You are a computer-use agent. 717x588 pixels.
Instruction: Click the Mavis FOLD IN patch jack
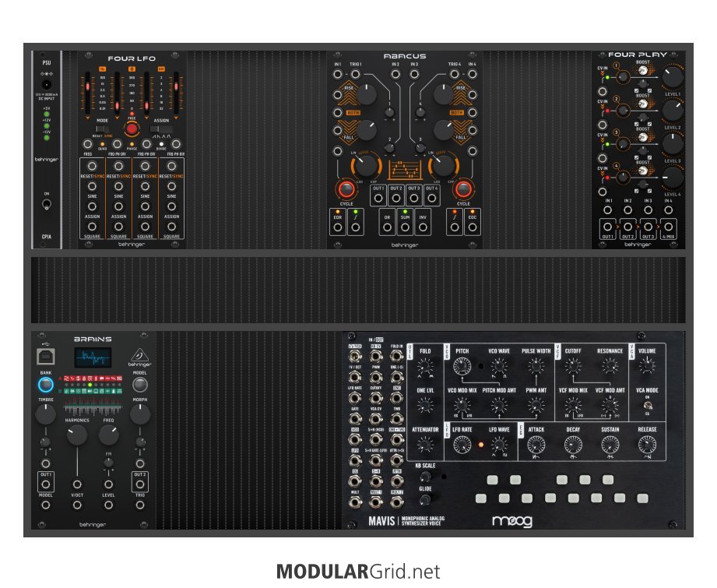[x=396, y=356]
